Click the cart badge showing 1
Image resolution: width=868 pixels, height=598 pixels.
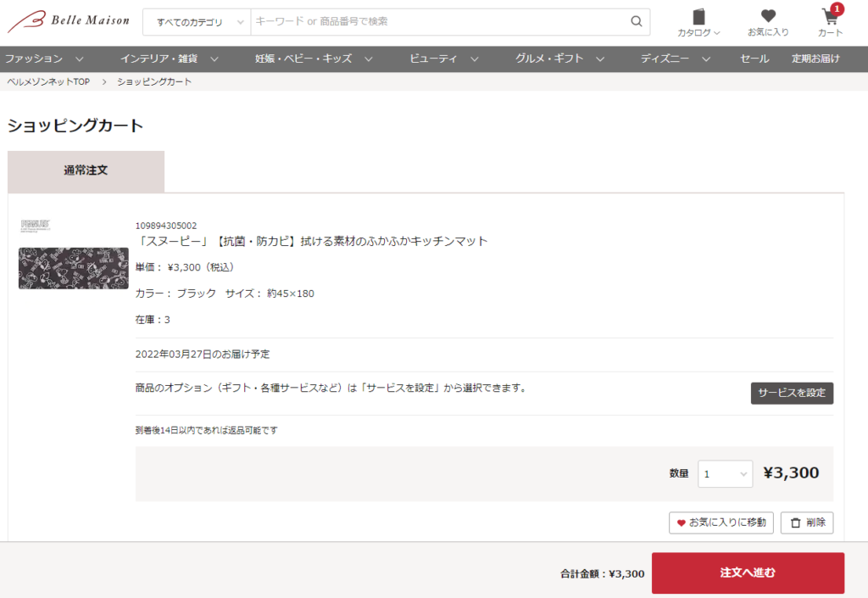pyautogui.click(x=837, y=8)
